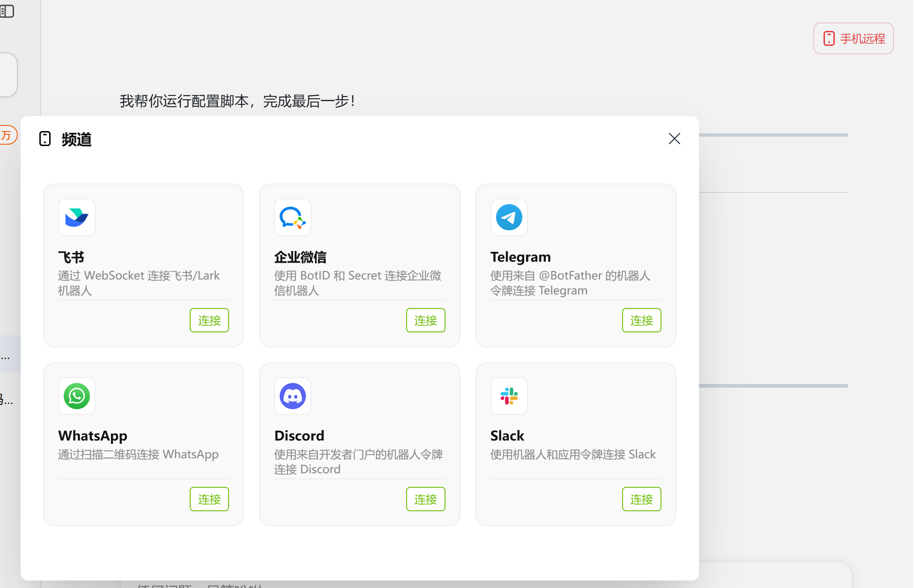Toggle the sidebar panel icon
The image size is (913, 588).
[x=7, y=11]
